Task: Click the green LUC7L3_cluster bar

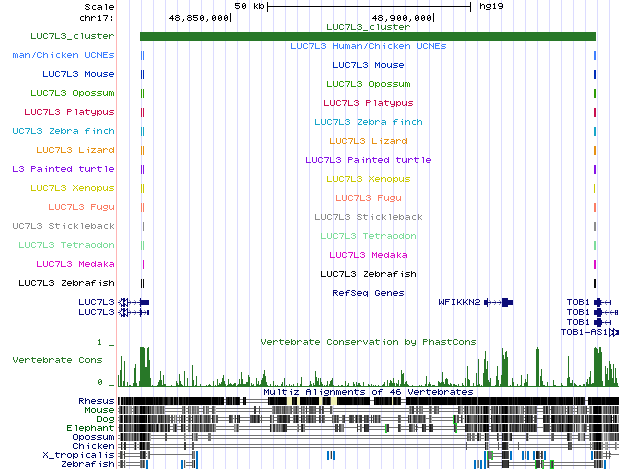Action: click(367, 37)
